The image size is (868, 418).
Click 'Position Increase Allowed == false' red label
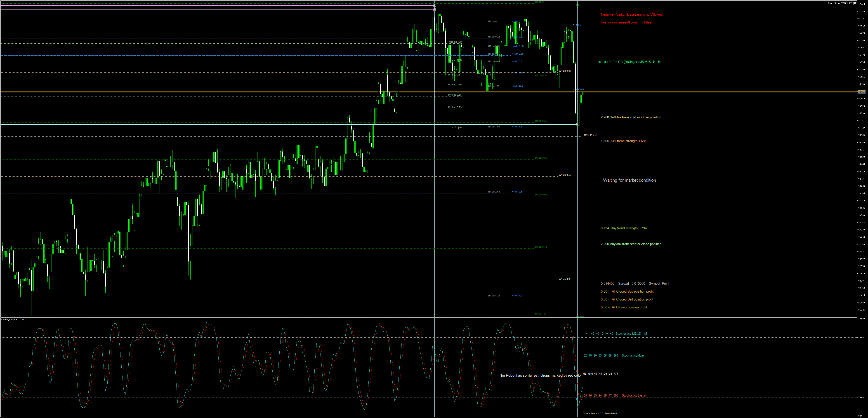tap(626, 23)
